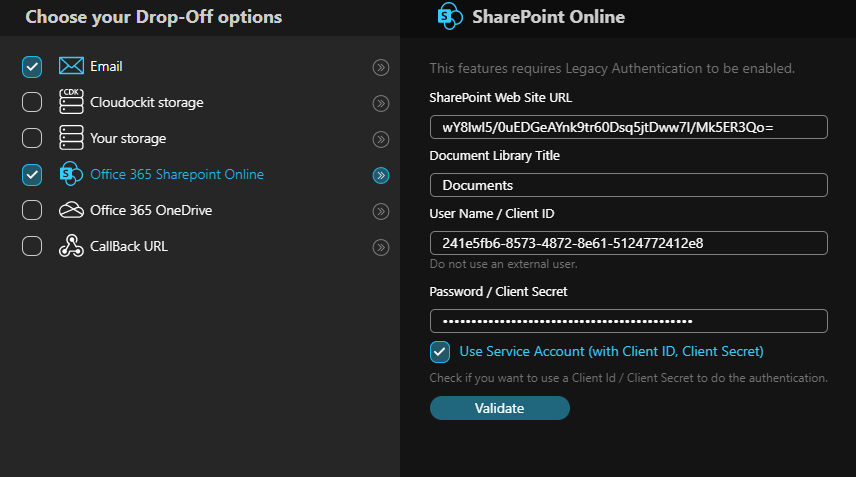Click the 'Document Library Title' label
The image size is (856, 477).
coord(495,156)
